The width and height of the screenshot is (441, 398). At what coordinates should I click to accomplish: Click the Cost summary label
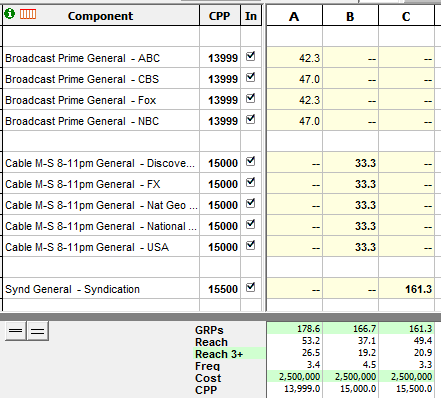208,378
